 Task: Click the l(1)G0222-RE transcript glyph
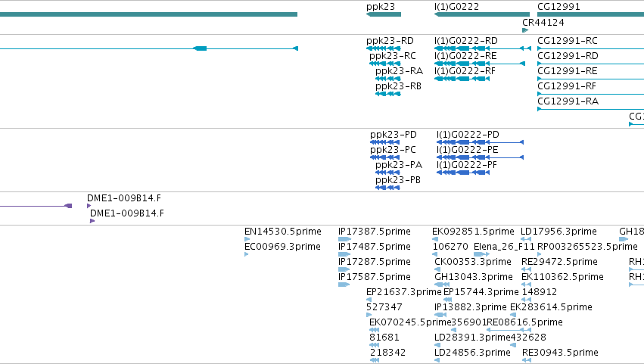point(480,64)
